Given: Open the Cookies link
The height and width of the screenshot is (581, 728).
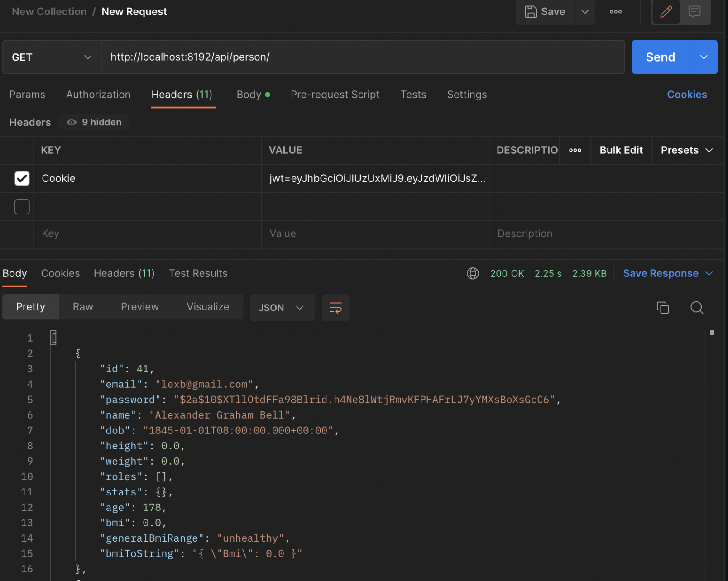Looking at the screenshot, I should click(x=687, y=95).
